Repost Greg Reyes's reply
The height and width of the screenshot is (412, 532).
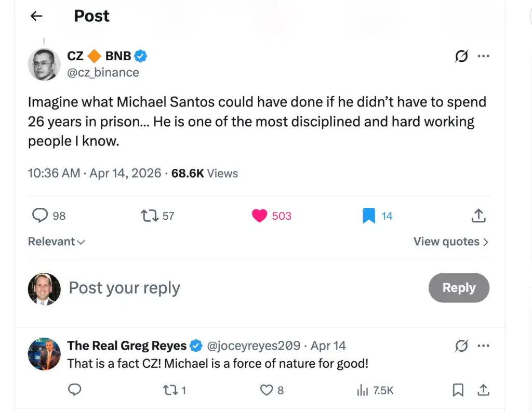pyautogui.click(x=170, y=390)
